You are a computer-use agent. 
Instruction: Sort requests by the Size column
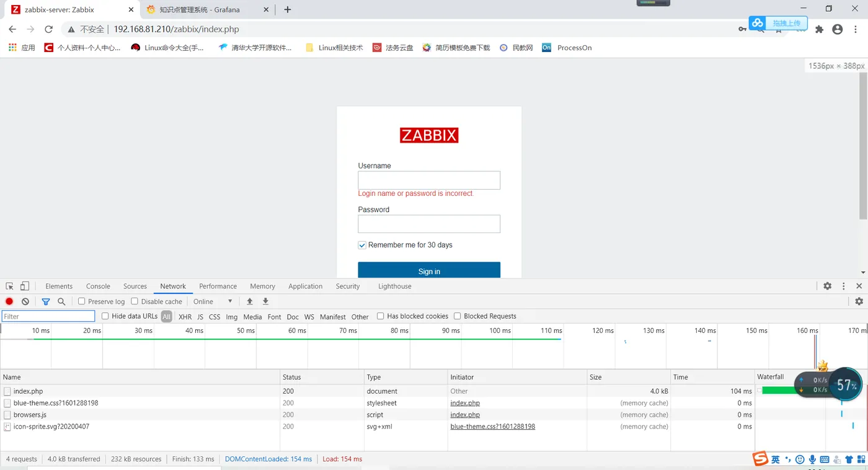[x=629, y=377]
